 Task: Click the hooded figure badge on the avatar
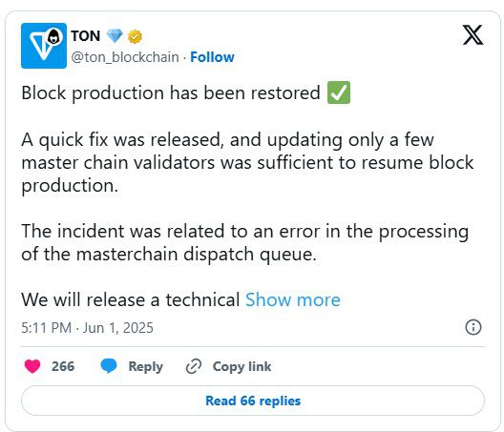click(x=54, y=36)
